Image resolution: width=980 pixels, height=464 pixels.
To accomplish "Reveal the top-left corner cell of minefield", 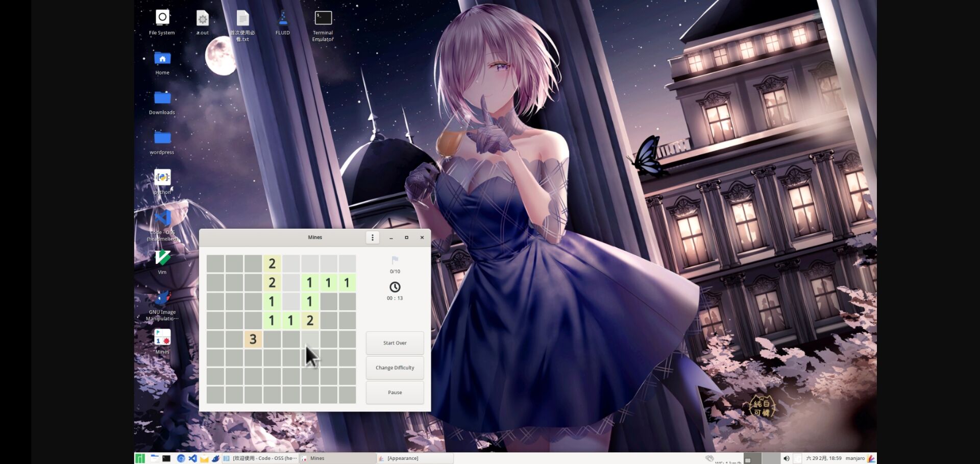I will coord(215,263).
